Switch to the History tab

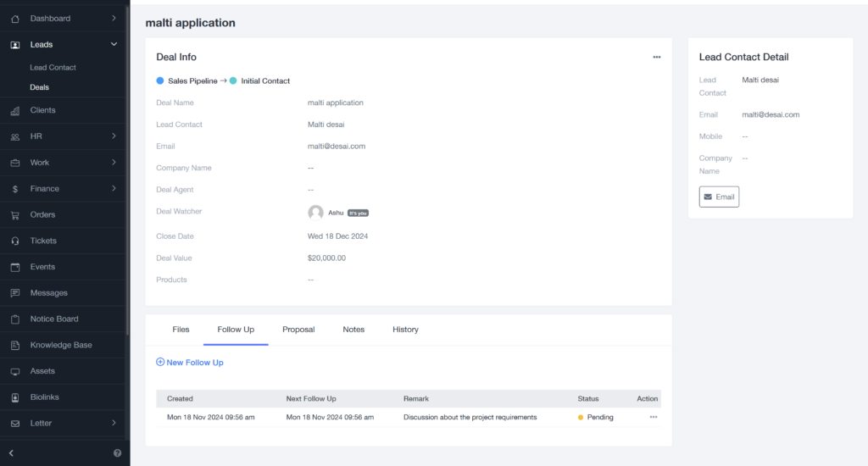[x=405, y=330]
